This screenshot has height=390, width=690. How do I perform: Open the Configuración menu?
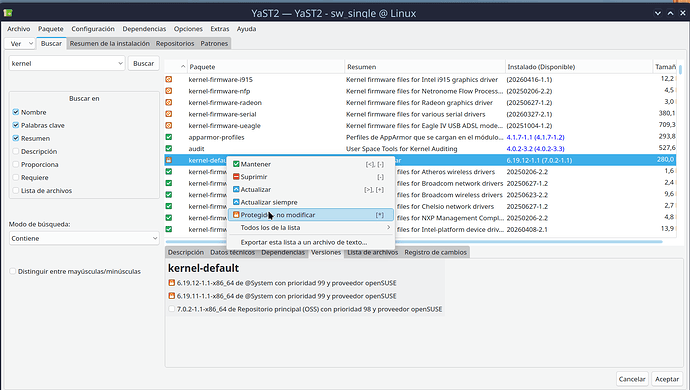(93, 29)
